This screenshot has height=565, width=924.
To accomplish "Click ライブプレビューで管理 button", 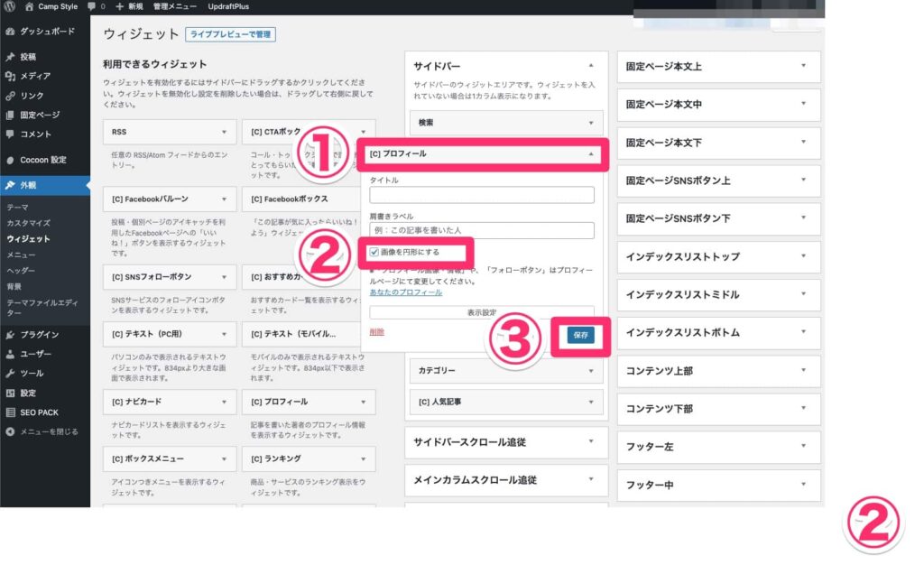I will click(230, 34).
